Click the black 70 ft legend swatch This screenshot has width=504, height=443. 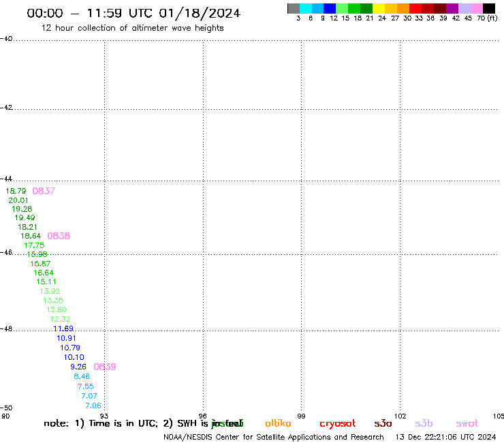click(x=489, y=8)
